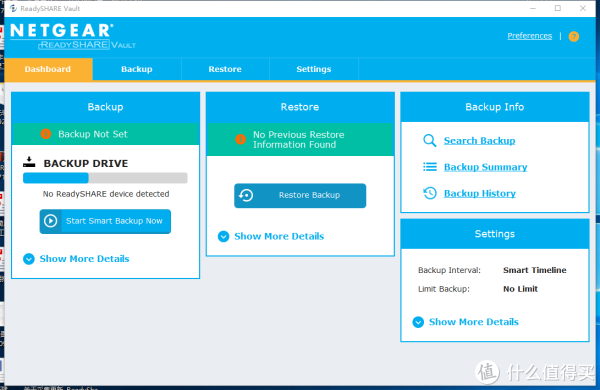The image size is (600, 390).
Task: Open the Search Backup link
Action: coord(479,141)
